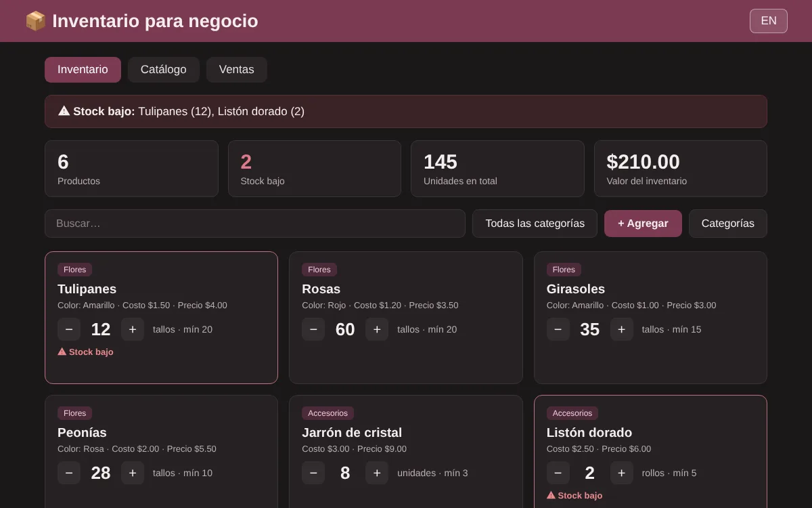Click Stock bajo warning on Listón dorado card
The image size is (812, 508).
(574, 496)
